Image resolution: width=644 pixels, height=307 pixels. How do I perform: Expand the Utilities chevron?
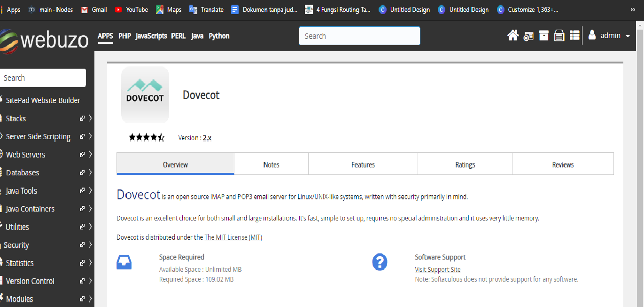tap(90, 227)
